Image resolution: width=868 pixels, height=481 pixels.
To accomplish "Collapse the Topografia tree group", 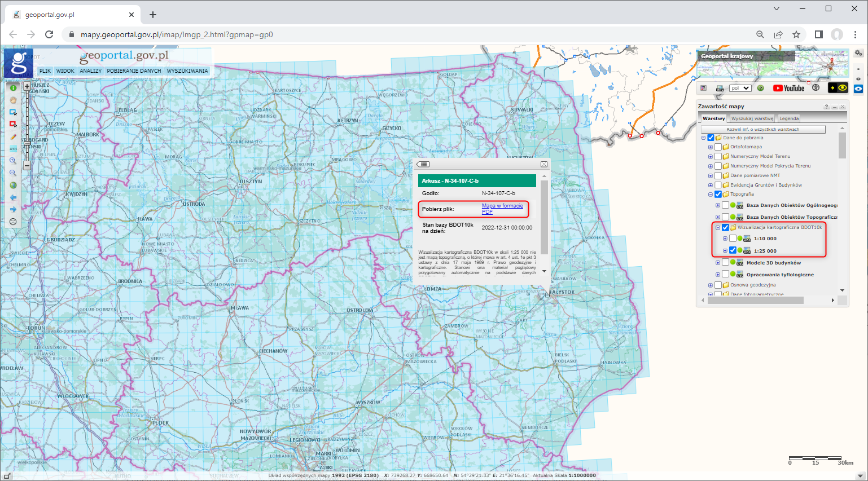I will click(x=711, y=194).
